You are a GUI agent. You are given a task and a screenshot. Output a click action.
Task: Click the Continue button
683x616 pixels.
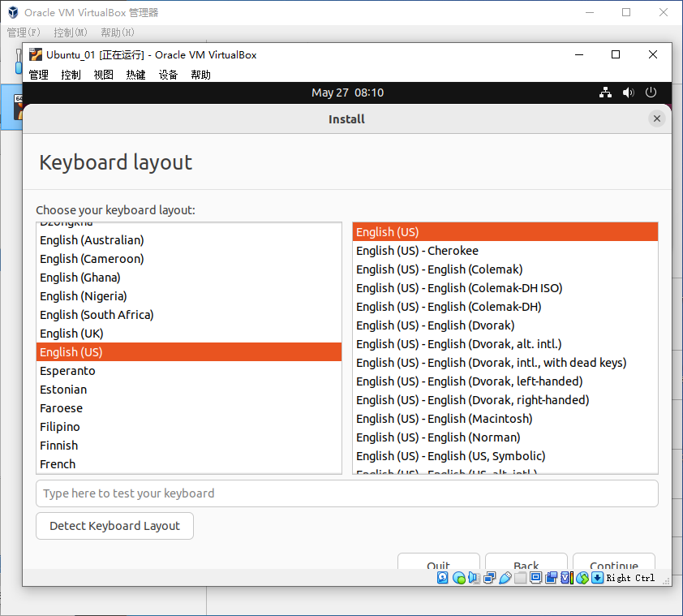(614, 562)
